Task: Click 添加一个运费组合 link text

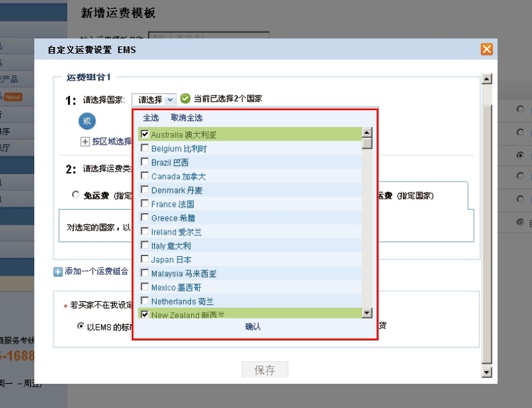Action: [97, 272]
